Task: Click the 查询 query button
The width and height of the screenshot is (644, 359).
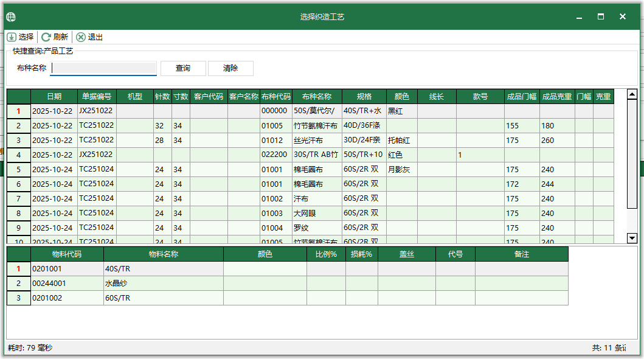Action: click(183, 68)
